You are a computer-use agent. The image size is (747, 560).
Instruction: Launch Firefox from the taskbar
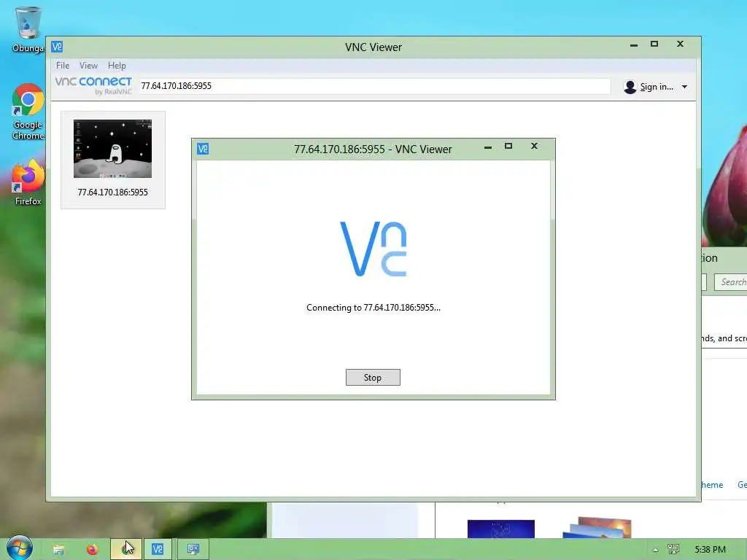(92, 550)
